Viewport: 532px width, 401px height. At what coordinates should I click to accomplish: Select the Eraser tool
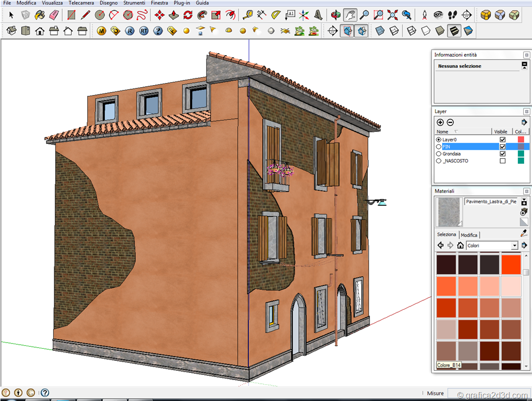[x=54, y=15]
